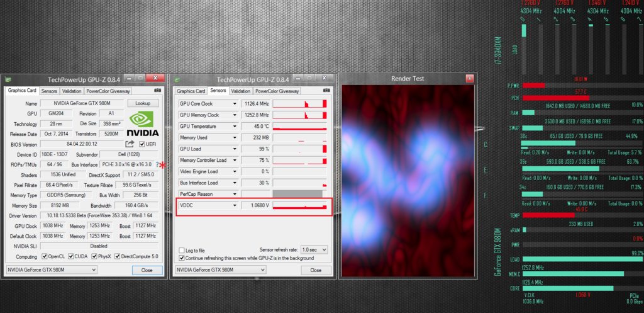Select Graphics Card tab in the left window

(22, 91)
